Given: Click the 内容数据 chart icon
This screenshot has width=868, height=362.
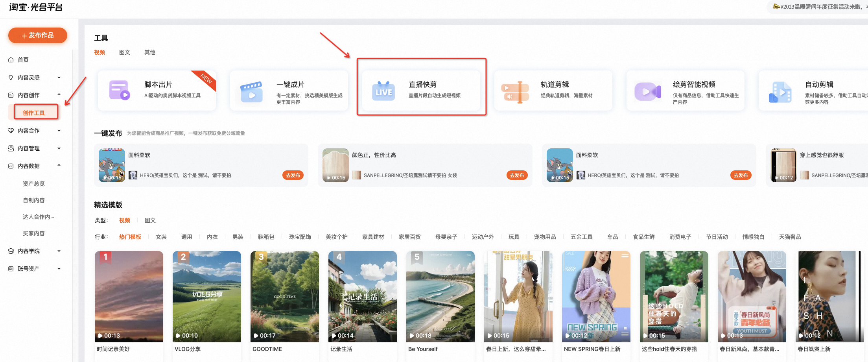Looking at the screenshot, I should 11,166.
